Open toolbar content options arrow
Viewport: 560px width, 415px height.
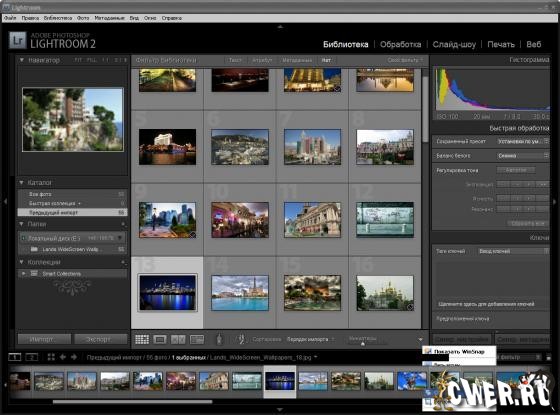click(x=420, y=339)
